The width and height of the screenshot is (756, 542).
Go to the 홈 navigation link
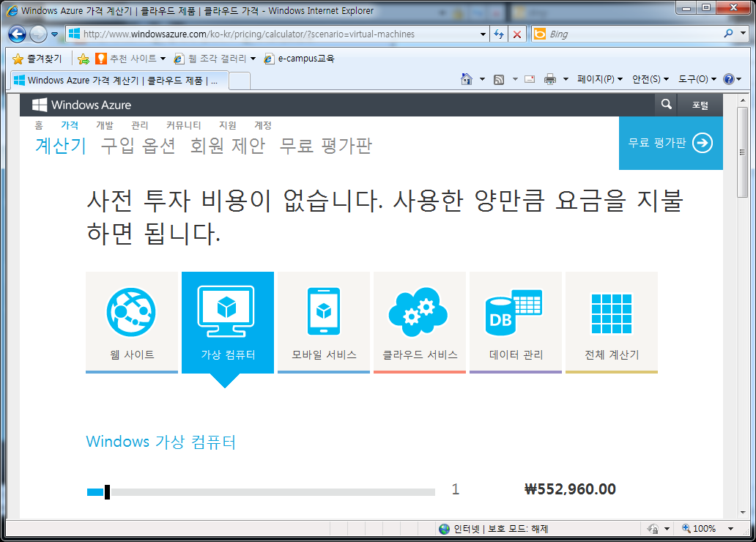coord(39,125)
